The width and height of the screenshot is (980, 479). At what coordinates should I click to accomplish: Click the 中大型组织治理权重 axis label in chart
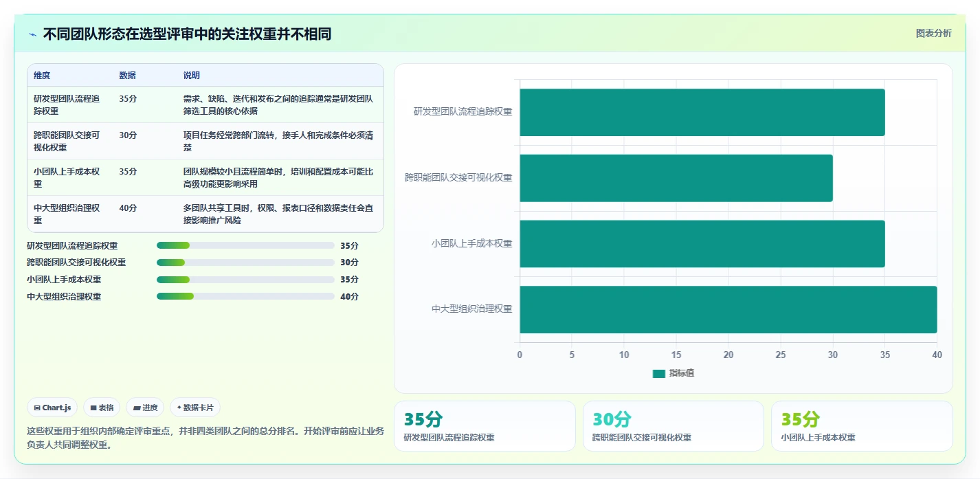pyautogui.click(x=472, y=309)
